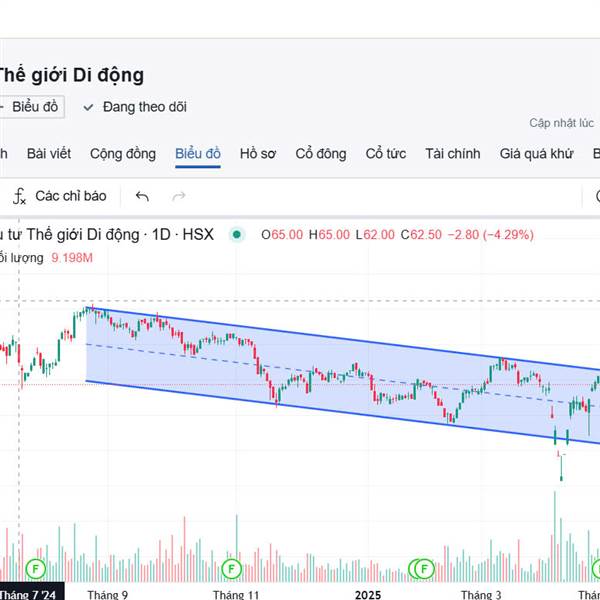This screenshot has width=600, height=600.
Task: Click the change value −2.80 (−4.29%)
Action: coord(491,235)
